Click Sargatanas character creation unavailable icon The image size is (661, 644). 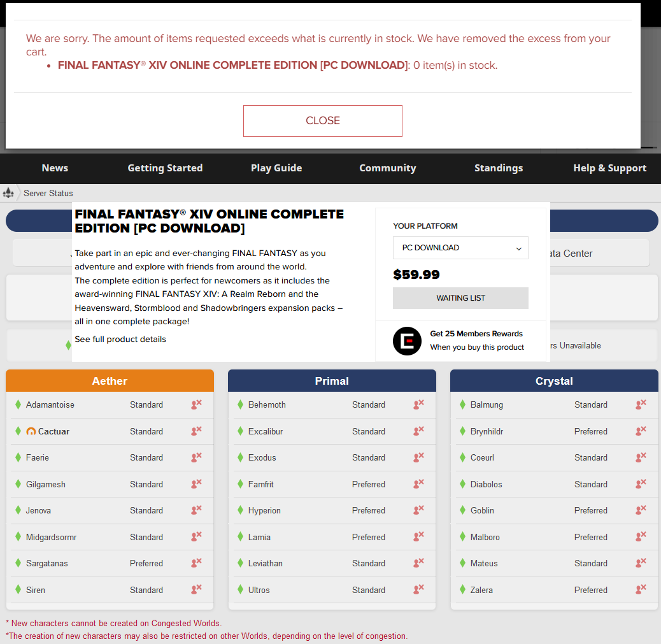click(196, 563)
